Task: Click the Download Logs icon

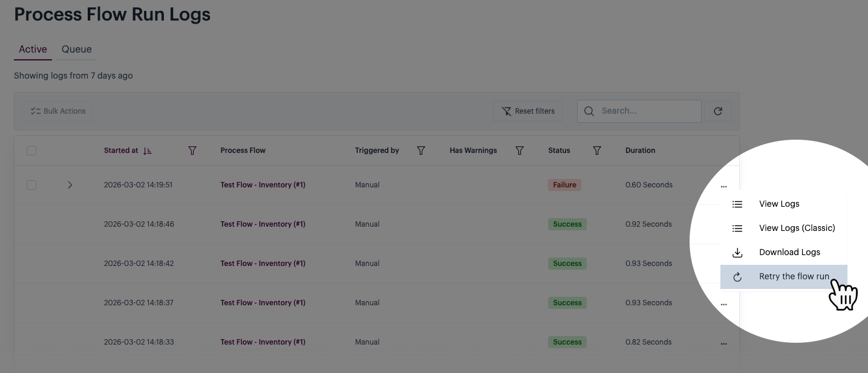Action: click(737, 253)
